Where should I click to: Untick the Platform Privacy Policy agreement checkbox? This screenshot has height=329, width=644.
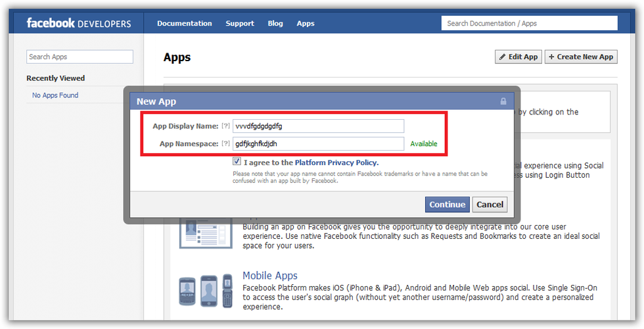point(237,162)
